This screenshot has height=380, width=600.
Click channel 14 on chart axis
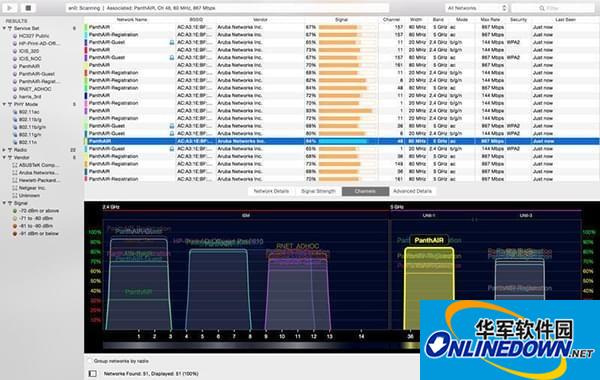[361, 336]
